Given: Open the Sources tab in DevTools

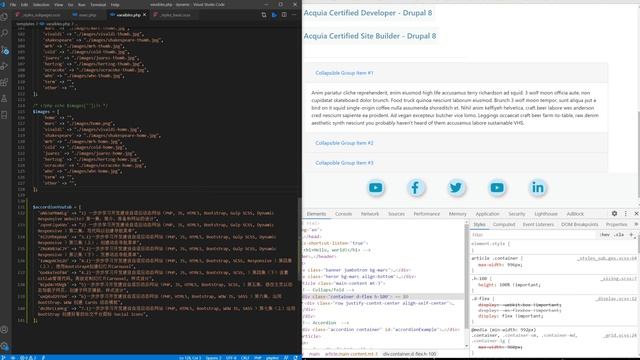Looking at the screenshot, I should [396, 214].
